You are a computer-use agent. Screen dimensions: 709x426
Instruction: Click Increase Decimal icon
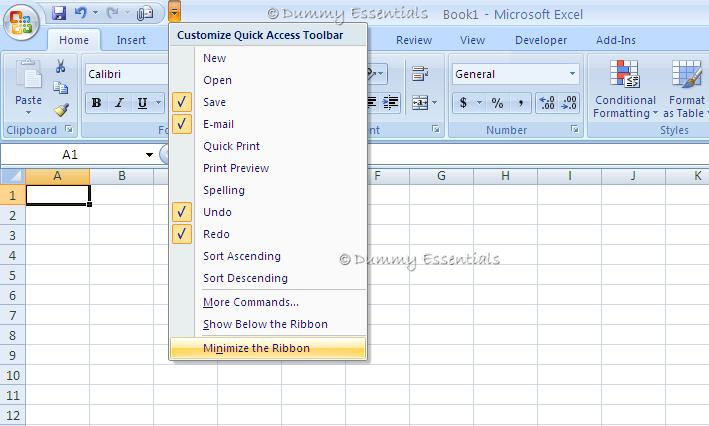pos(547,103)
